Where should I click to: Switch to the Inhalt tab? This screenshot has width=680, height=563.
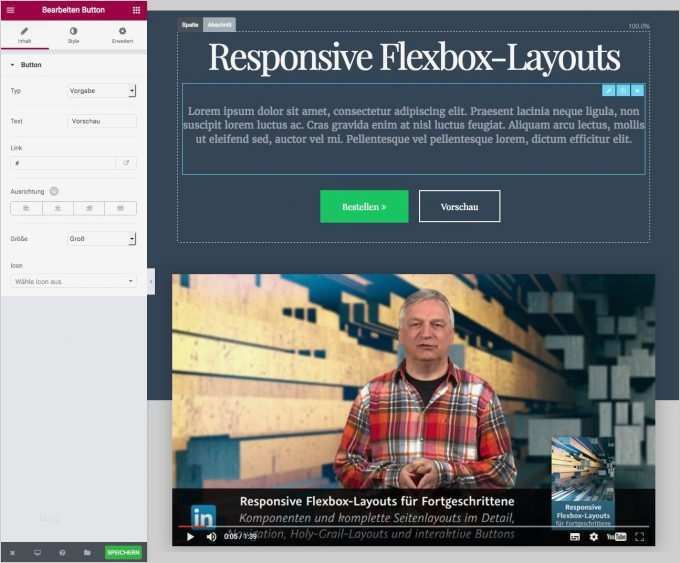tap(24, 35)
